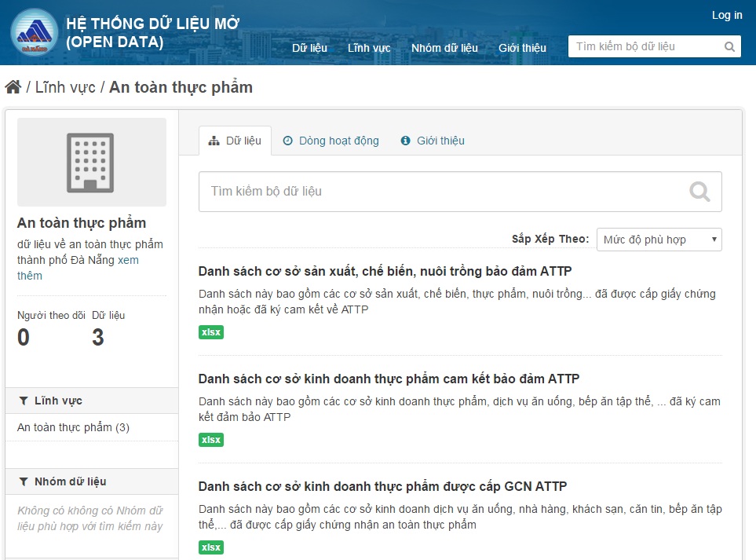The height and width of the screenshot is (560, 756).
Task: Click 'Lĩnh vực' in the breadcrumb
Action: (x=66, y=87)
